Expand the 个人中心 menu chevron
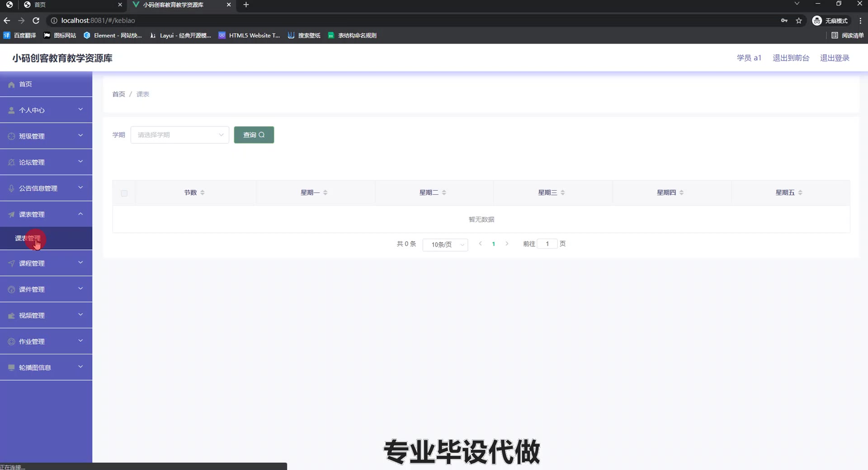Screen dimensions: 868x470 (80, 109)
